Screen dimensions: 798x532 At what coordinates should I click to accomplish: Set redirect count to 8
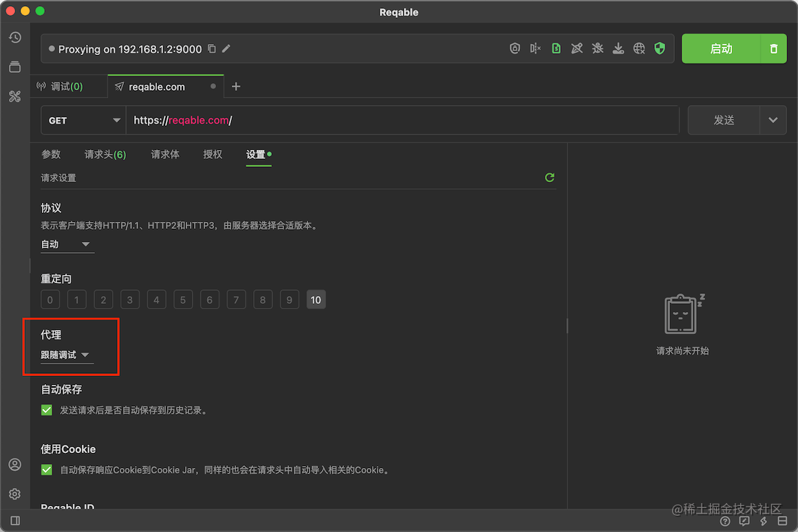pyautogui.click(x=263, y=300)
